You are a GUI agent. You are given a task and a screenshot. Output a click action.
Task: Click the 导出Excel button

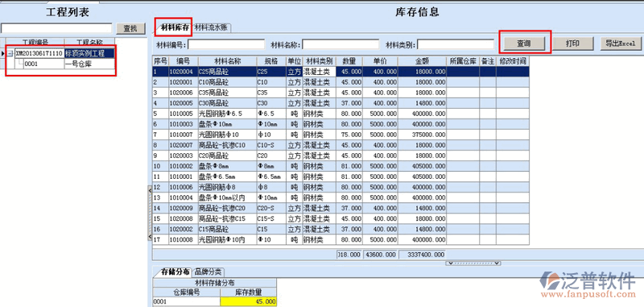(x=620, y=44)
